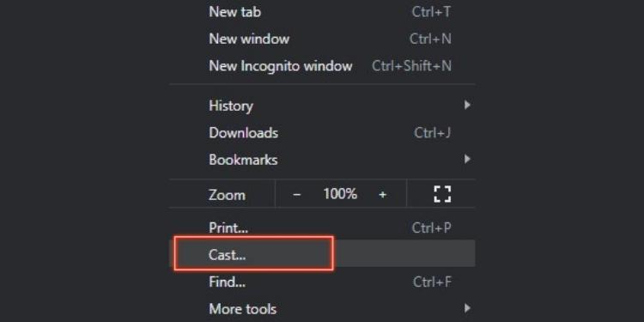644x322 pixels.
Task: Select New window menu entry
Action: pos(322,39)
